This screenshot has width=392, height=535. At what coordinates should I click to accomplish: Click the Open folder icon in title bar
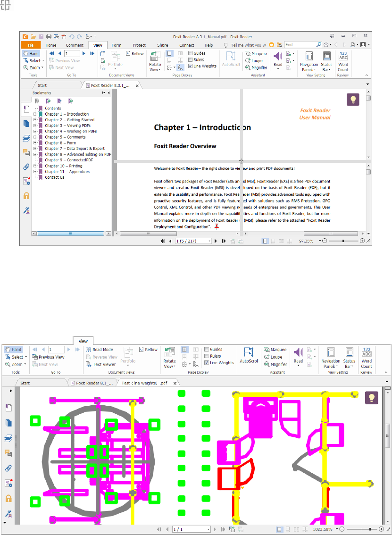point(33,36)
